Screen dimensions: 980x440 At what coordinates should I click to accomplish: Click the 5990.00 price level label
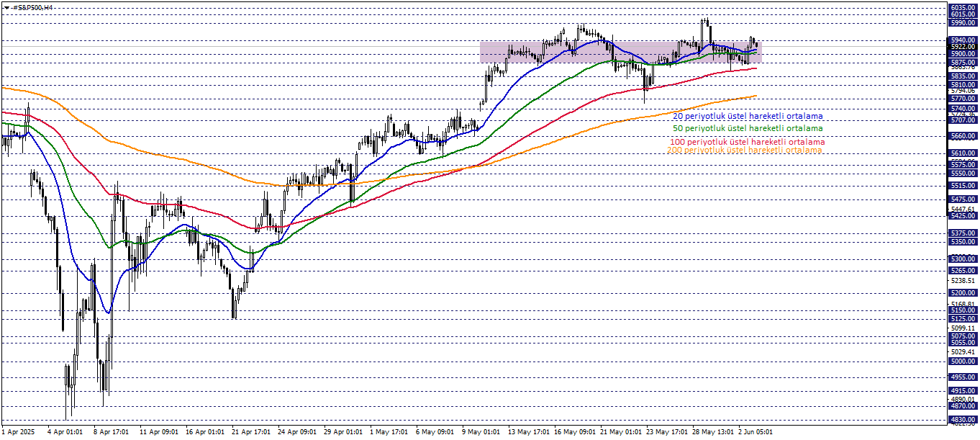coord(963,23)
